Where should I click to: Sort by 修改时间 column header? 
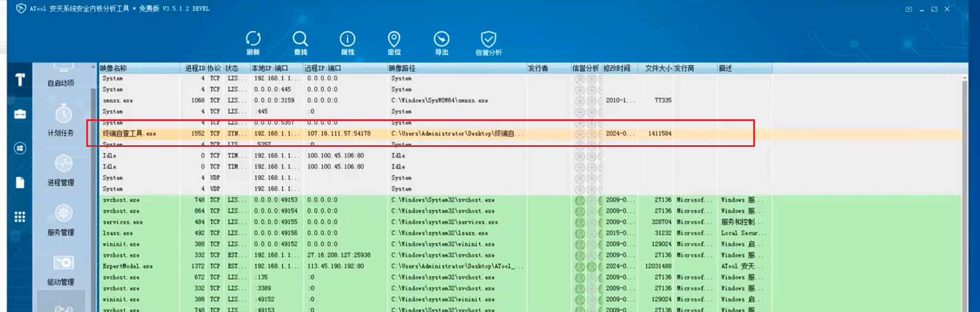click(619, 68)
